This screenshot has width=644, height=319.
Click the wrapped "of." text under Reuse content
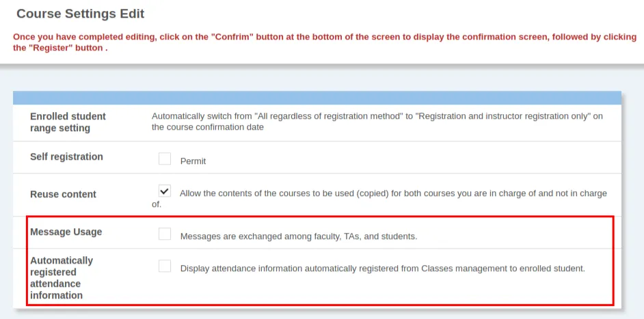tap(157, 204)
